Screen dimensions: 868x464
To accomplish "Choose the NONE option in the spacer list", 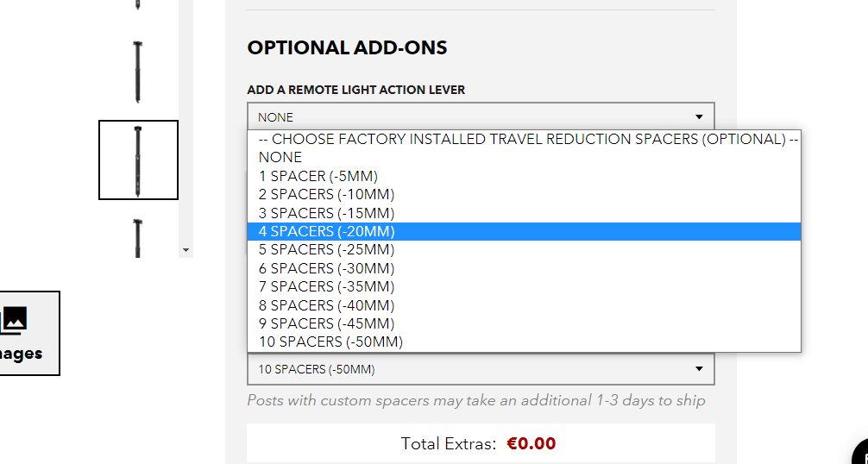I will 280,157.
